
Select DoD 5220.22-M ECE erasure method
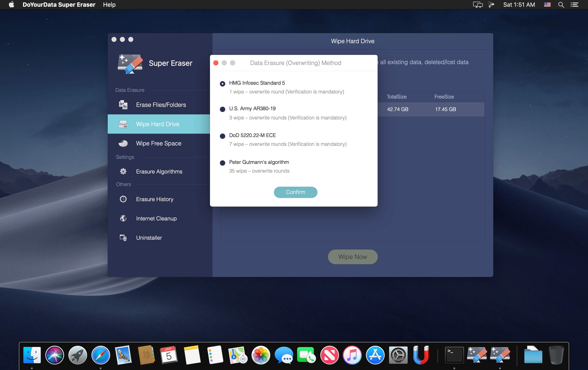(x=223, y=136)
